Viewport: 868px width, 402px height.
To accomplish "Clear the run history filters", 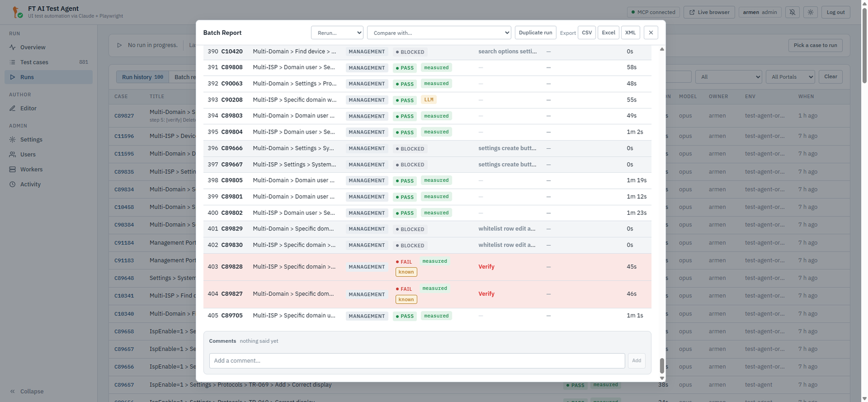I will pos(830,77).
